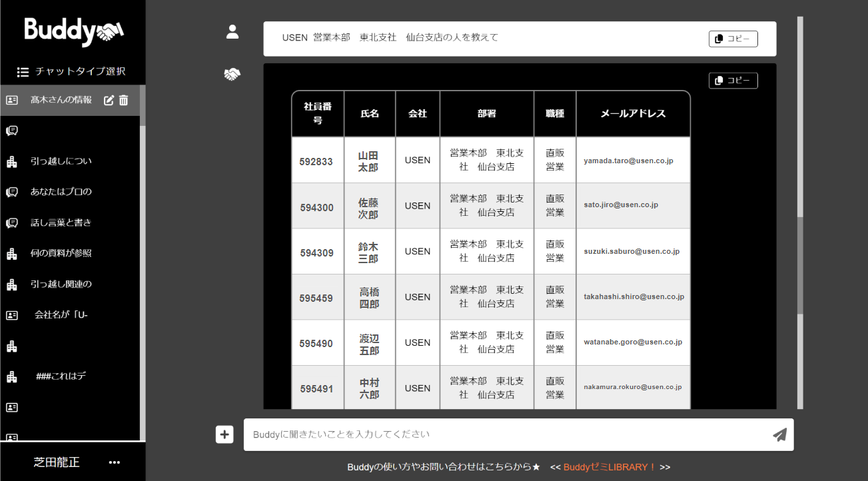Click the Buddy handshake logo
Image resolution: width=868 pixels, height=481 pixels.
coord(74,31)
